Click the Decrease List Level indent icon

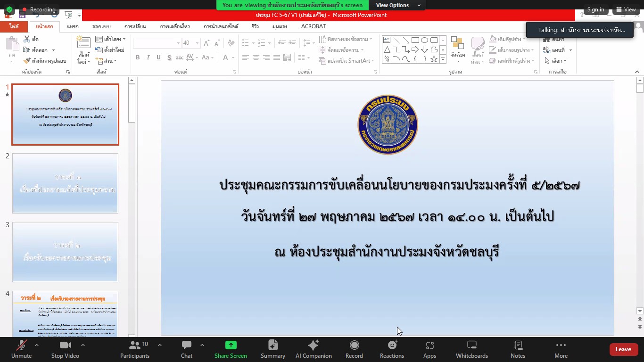(282, 43)
